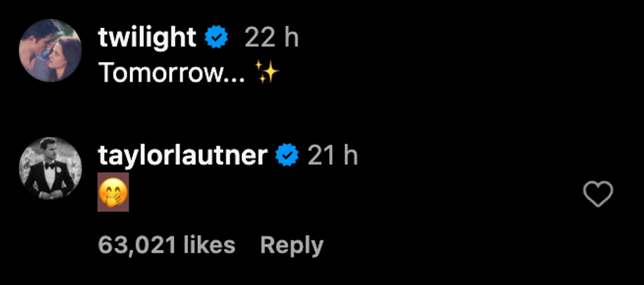
Task: Open the twilight username link
Action: click(x=147, y=38)
